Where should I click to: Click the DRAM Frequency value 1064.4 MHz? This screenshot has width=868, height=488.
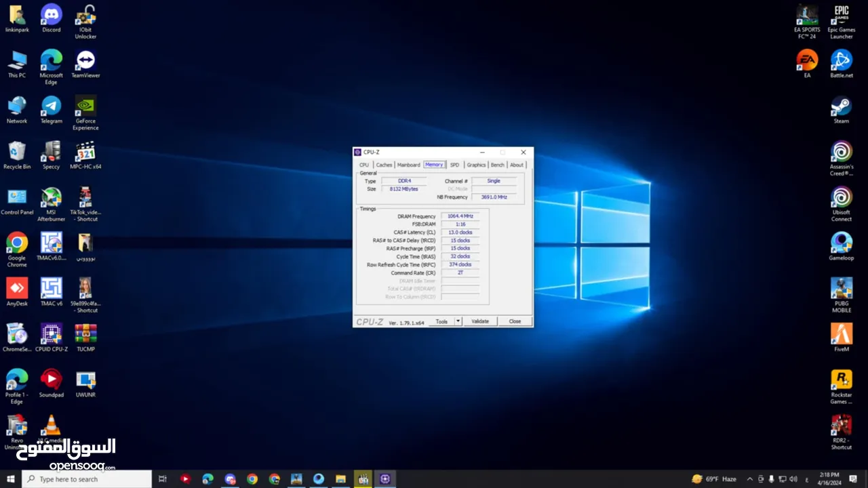(460, 216)
